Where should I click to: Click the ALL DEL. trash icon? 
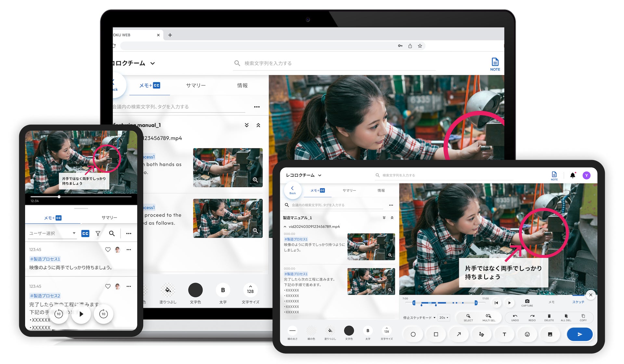click(566, 316)
